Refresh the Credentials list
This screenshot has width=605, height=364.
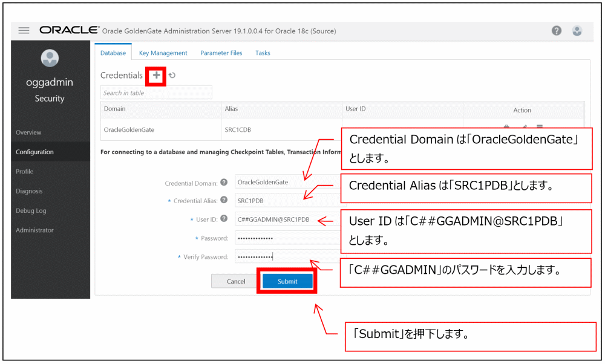pos(172,76)
